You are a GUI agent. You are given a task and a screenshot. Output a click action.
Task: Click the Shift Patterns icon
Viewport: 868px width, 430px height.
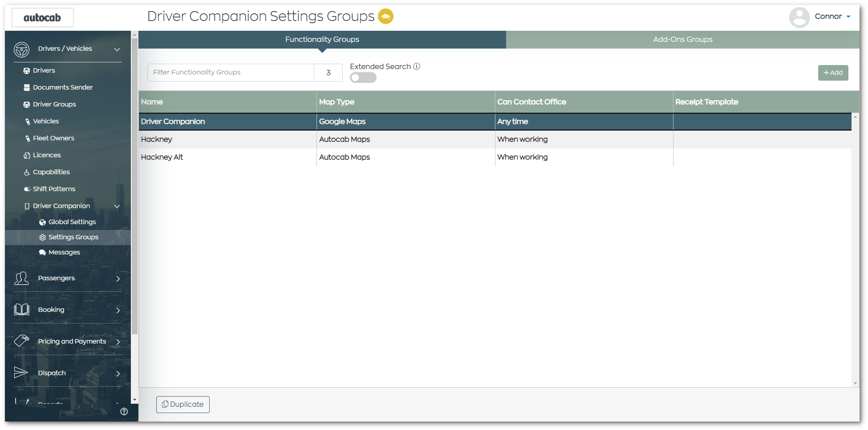click(x=27, y=189)
